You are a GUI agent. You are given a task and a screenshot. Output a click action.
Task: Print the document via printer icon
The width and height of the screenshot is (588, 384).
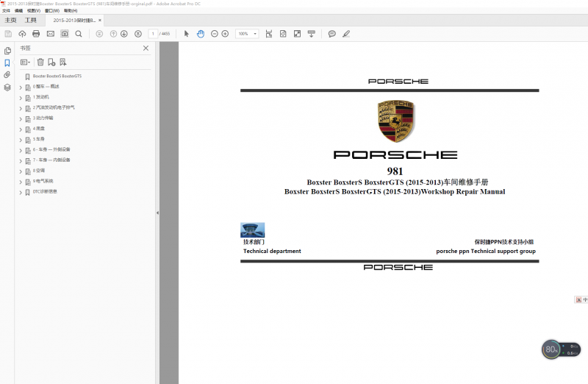[x=36, y=34]
